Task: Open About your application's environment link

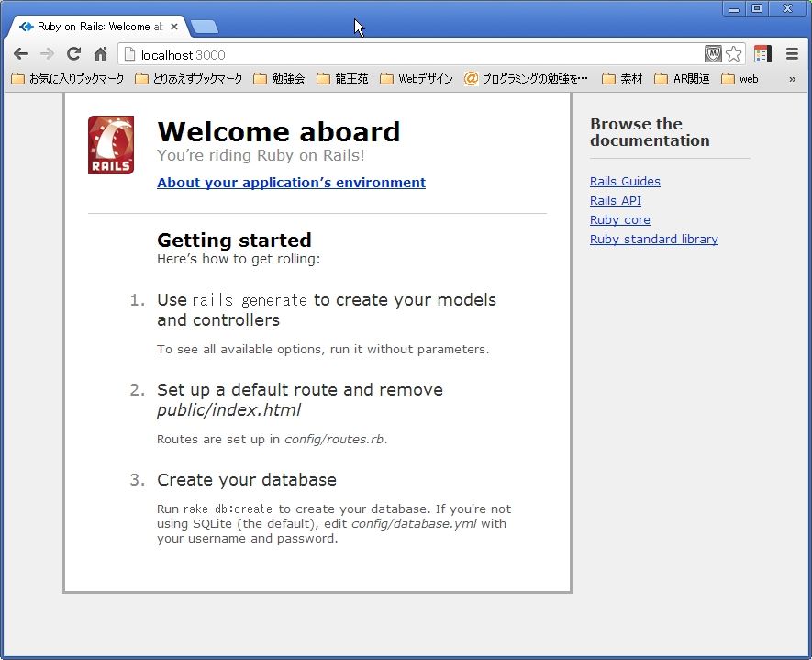Action: [x=291, y=183]
